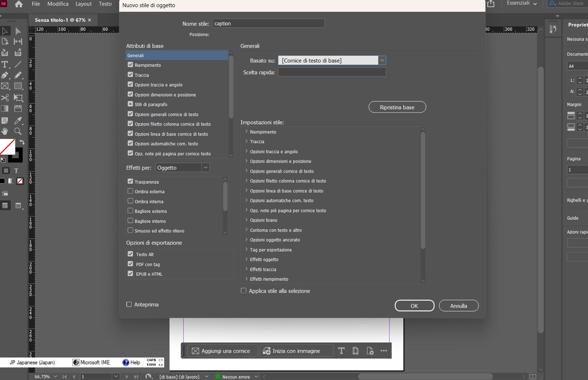
Task: Select the Type tool
Action: coord(5,64)
